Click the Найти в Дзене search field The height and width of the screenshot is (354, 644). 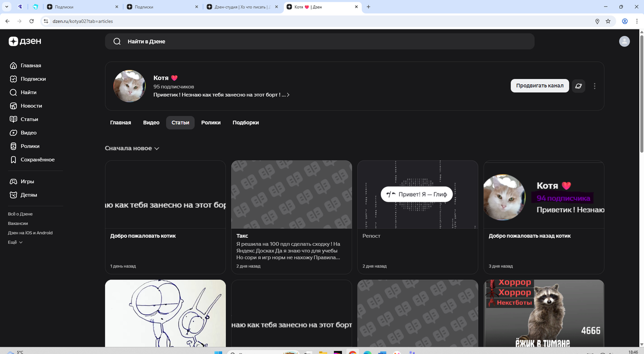[x=320, y=41]
